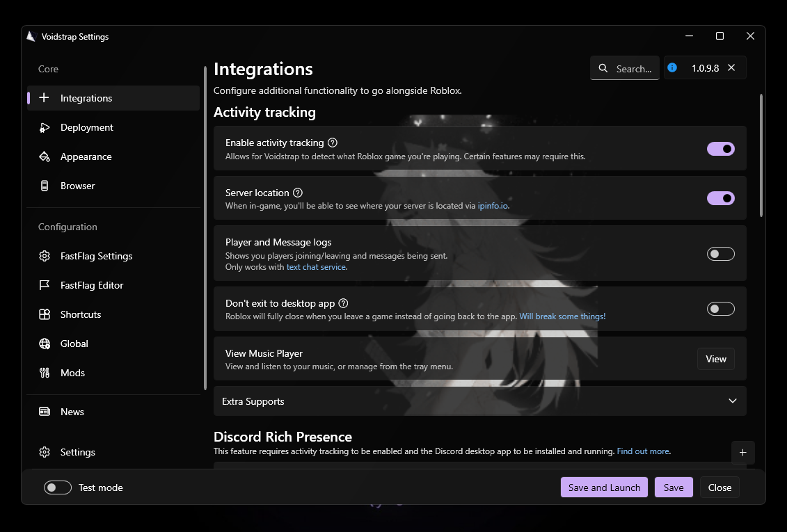Screen dimensions: 787x532
Task: Turn off the Server location toggle
Action: pyautogui.click(x=720, y=198)
